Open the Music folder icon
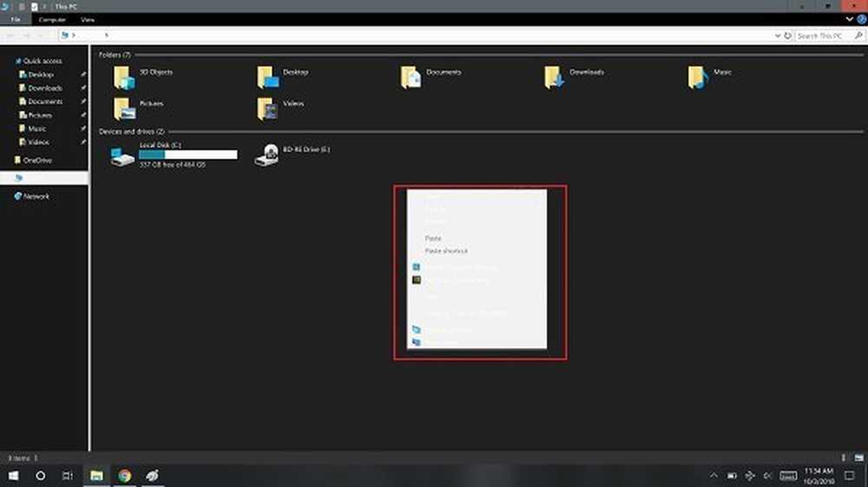This screenshot has height=487, width=868. tap(697, 77)
